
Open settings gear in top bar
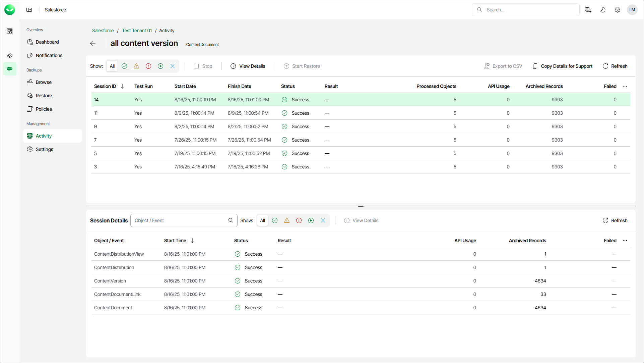[617, 10]
